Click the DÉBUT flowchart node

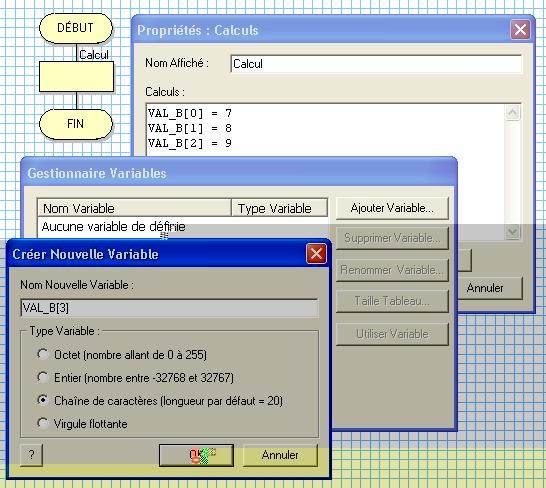pos(76,28)
